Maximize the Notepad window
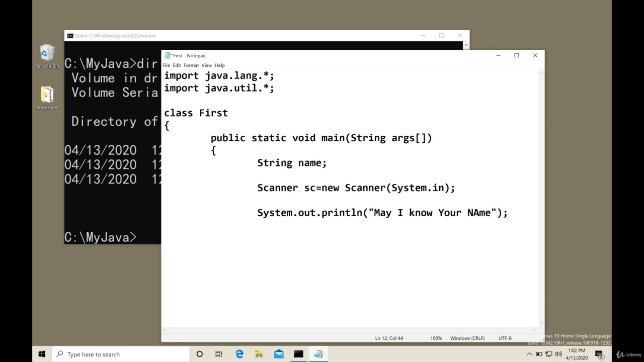 (x=516, y=55)
